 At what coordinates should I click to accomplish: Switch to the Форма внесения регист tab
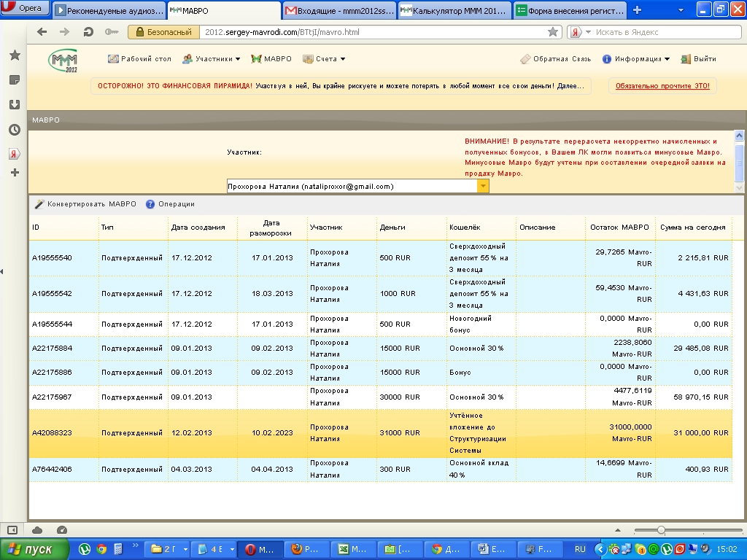pos(570,10)
